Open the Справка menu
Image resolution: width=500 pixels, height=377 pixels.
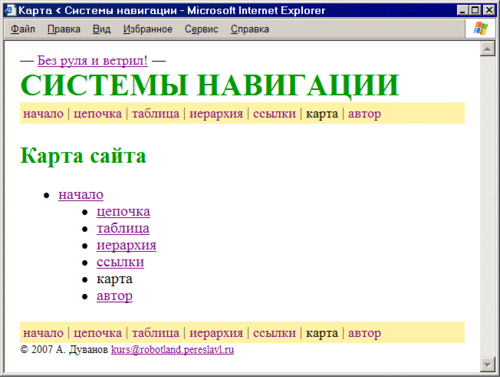250,29
